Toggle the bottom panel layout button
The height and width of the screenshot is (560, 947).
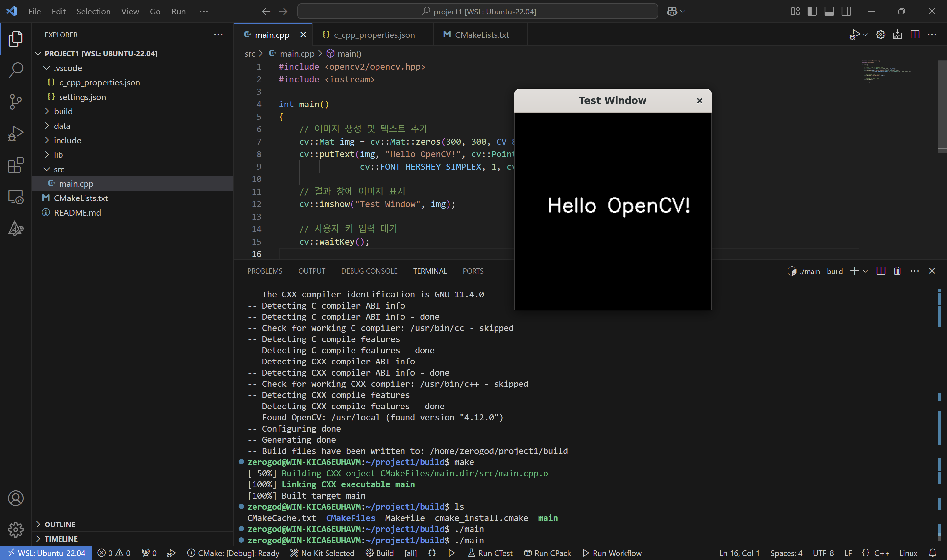click(829, 11)
